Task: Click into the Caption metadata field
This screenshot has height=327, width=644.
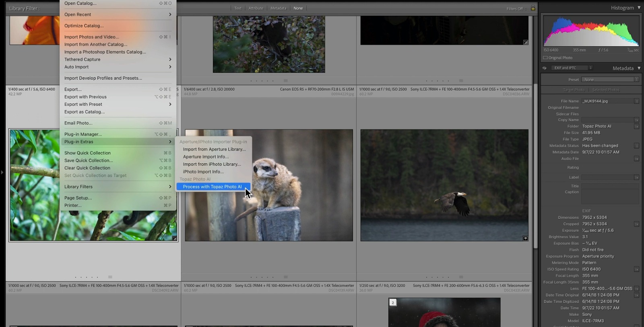Action: (610, 197)
